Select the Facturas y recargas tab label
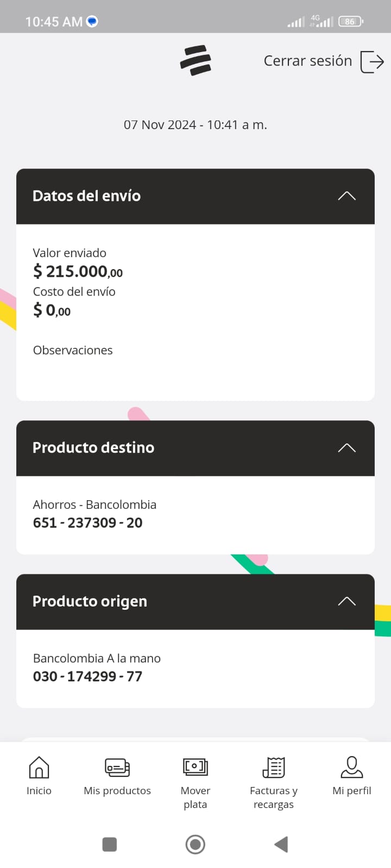This screenshot has height=868, width=391. [x=274, y=797]
